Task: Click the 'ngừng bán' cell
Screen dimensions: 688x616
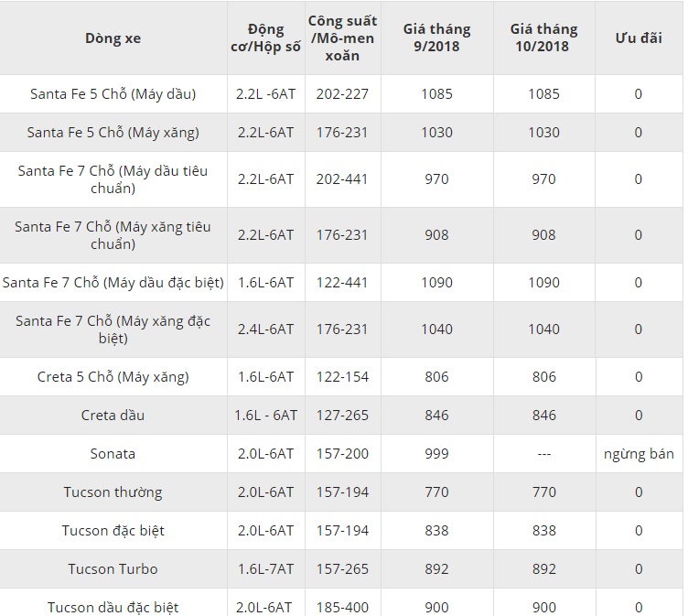Action: pyautogui.click(x=639, y=453)
